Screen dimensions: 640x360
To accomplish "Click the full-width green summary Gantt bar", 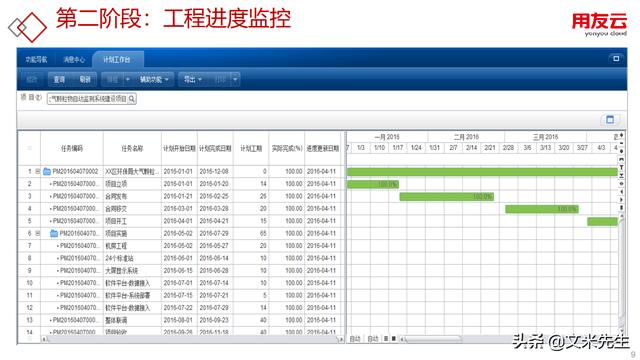I will (482, 172).
